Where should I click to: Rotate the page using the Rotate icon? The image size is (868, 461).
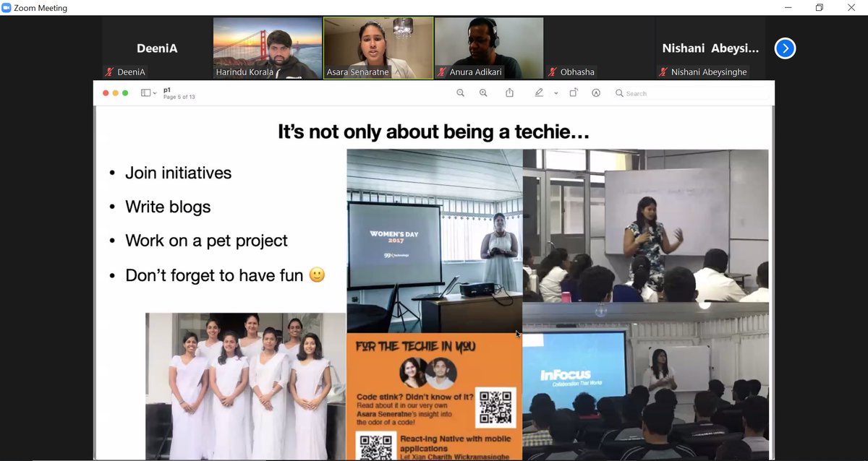pos(573,92)
